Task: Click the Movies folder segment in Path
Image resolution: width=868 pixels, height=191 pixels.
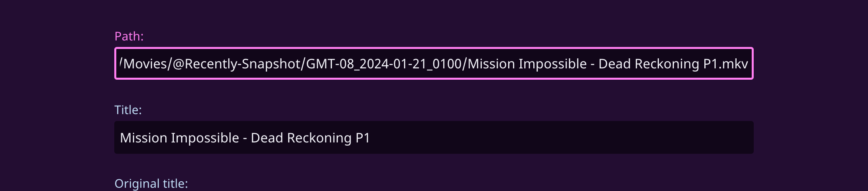Action: pyautogui.click(x=146, y=64)
